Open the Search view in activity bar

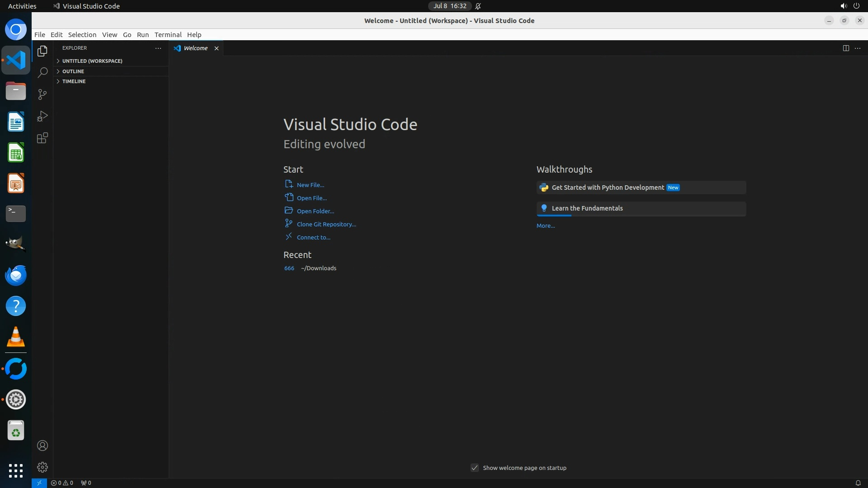point(42,72)
